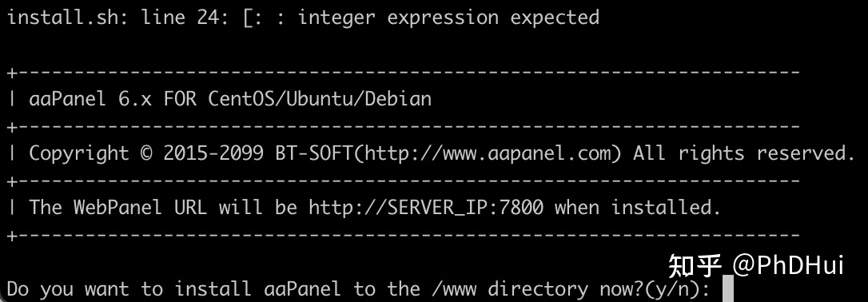
Task: Click 'when installed.' text
Action: pyautogui.click(x=638, y=208)
